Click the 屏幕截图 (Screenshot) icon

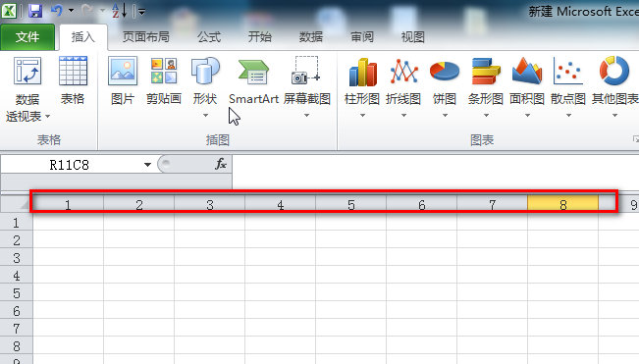point(306,72)
